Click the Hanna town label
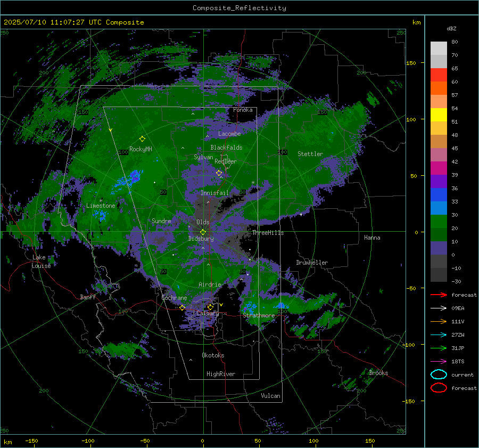The width and height of the screenshot is (479, 448). pos(372,238)
